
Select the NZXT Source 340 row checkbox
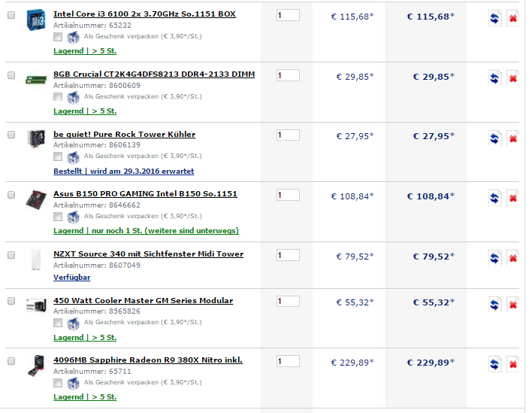tap(11, 255)
